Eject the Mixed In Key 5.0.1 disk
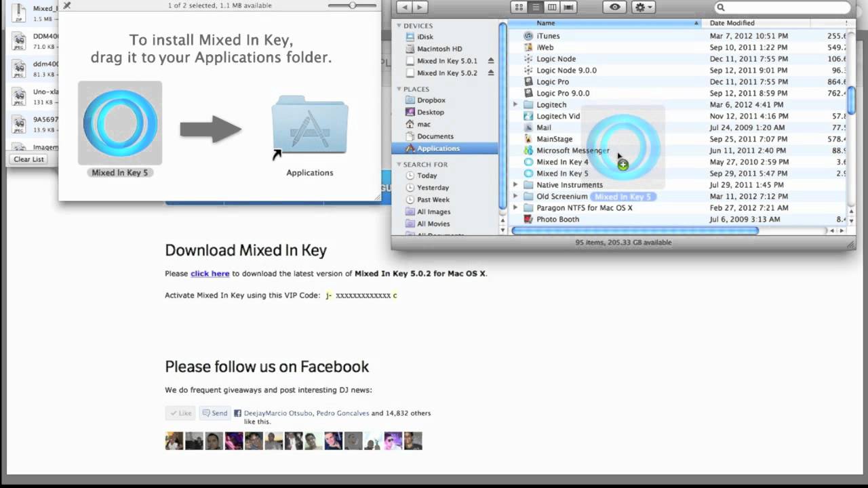Viewport: 868px width, 488px height. coord(491,61)
